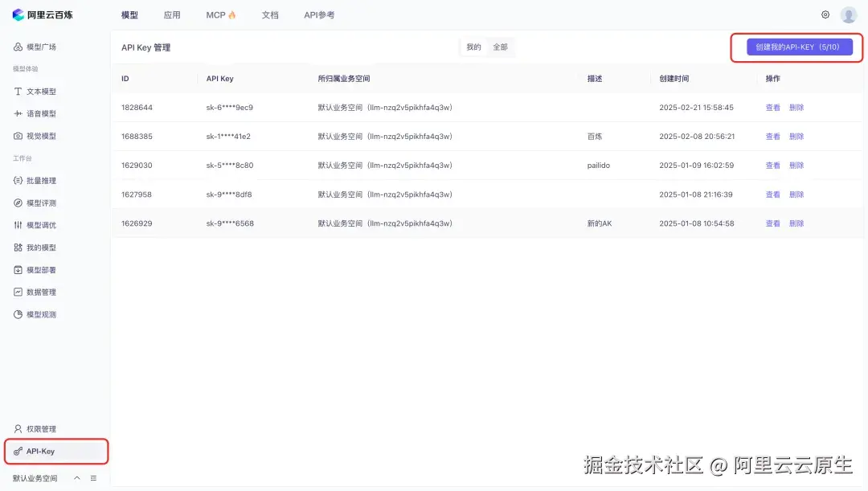This screenshot has width=868, height=491.
Task: Select the 全部 filter tab
Action: (x=500, y=47)
